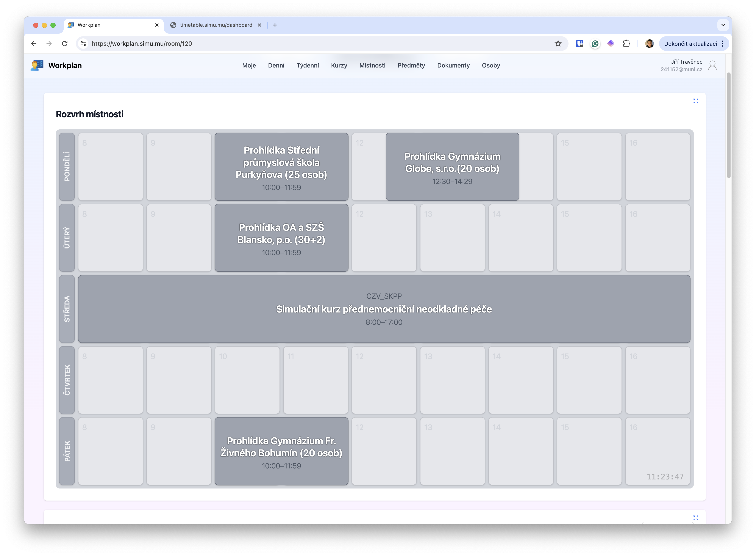This screenshot has height=556, width=756.
Task: Select the CZV_SKPP event block on Wednesday
Action: coord(383,309)
